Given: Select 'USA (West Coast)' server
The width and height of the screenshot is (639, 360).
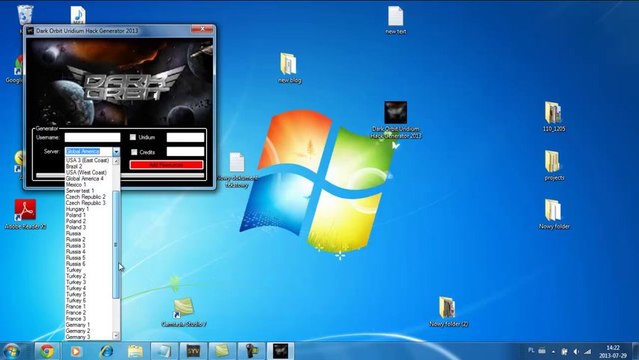Looking at the screenshot, I should (x=86, y=172).
